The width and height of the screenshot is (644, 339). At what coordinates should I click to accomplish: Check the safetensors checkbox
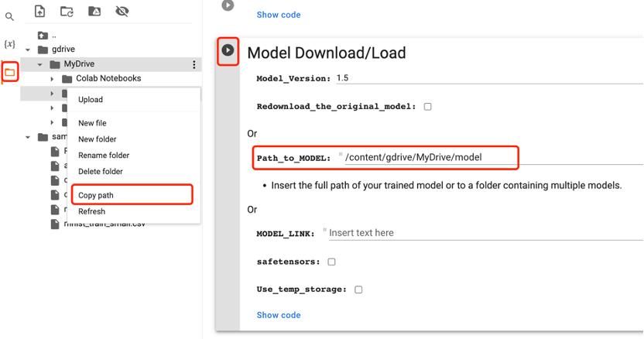coord(331,262)
